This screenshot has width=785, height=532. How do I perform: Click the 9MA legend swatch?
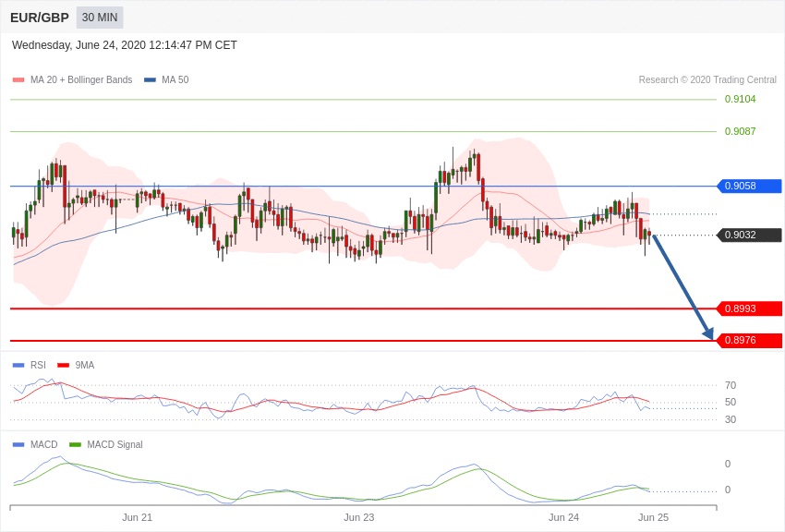(x=63, y=366)
